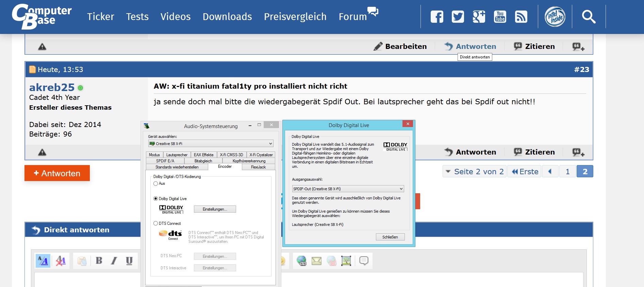Open the Seite 2 von 2 page dropdown
The width and height of the screenshot is (644, 287).
tap(475, 172)
